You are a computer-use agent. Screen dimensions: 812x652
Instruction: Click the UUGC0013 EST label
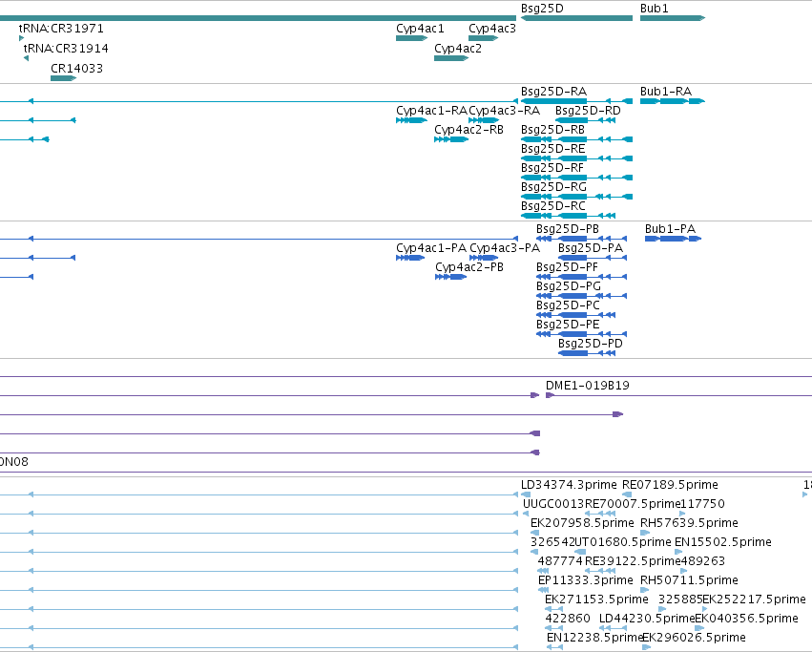click(553, 504)
